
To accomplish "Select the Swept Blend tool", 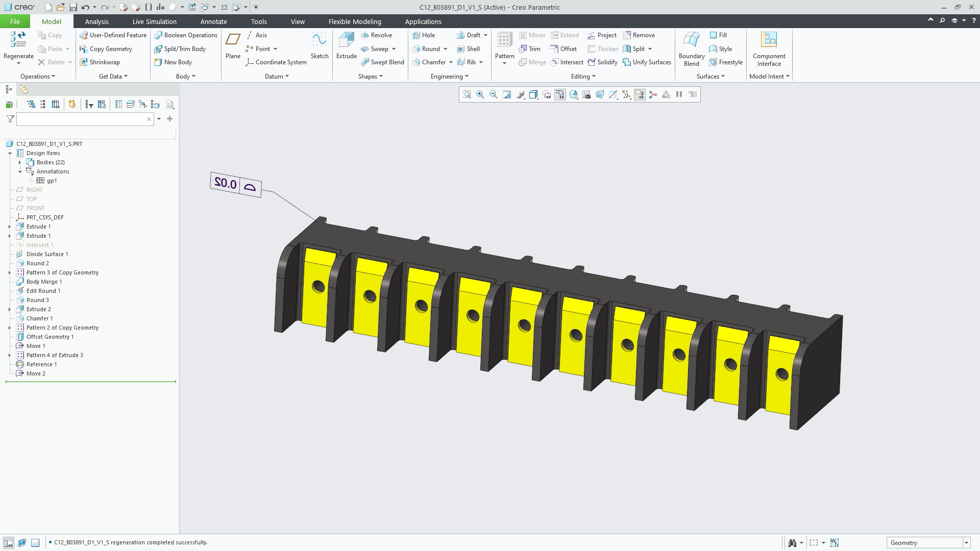I will point(382,62).
